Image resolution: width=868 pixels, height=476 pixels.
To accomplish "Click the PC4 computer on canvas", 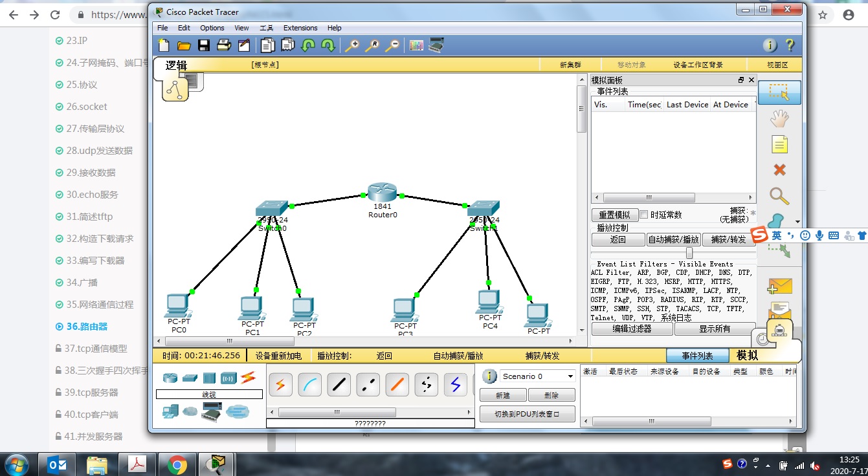I will tap(490, 301).
